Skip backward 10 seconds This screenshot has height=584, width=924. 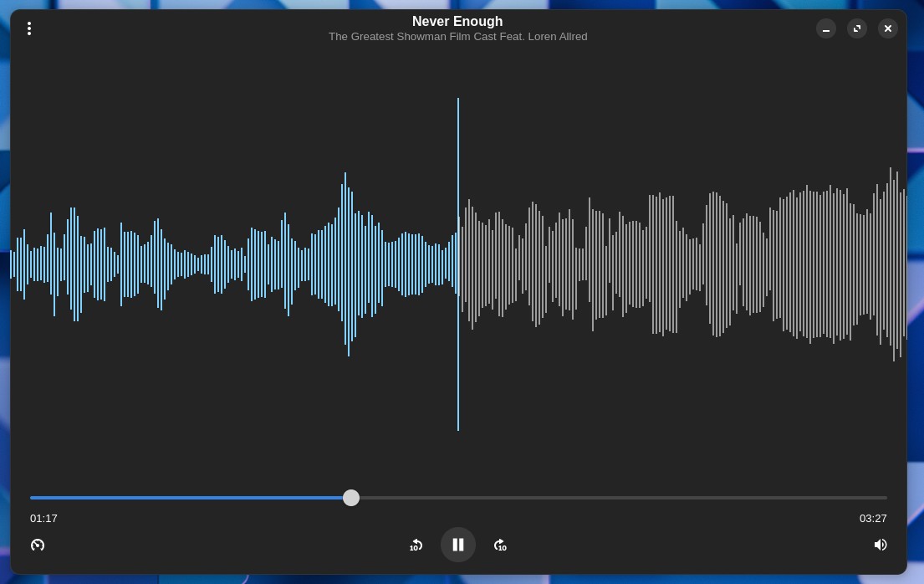416,545
